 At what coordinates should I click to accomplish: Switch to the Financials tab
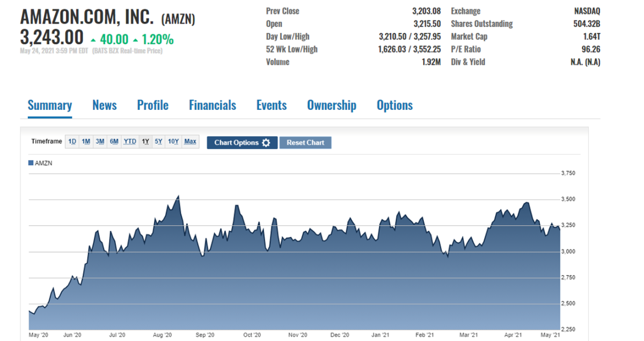point(213,105)
